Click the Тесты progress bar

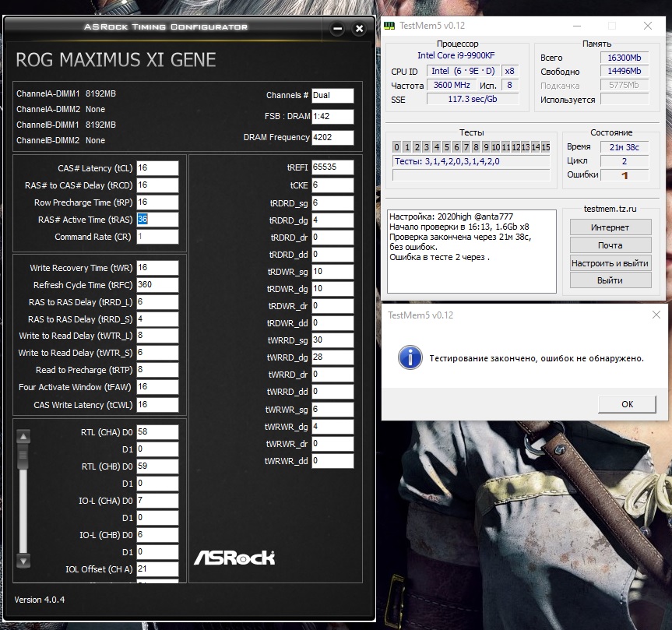pyautogui.click(x=471, y=175)
